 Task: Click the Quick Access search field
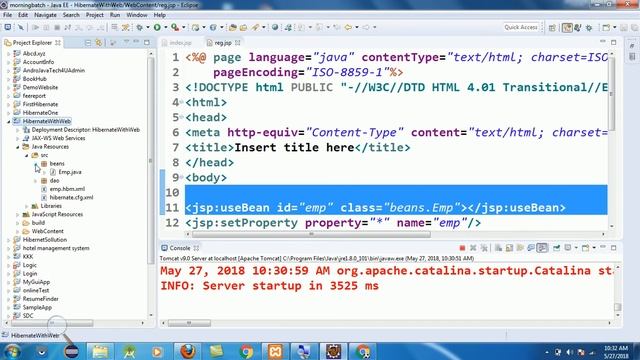(x=521, y=27)
